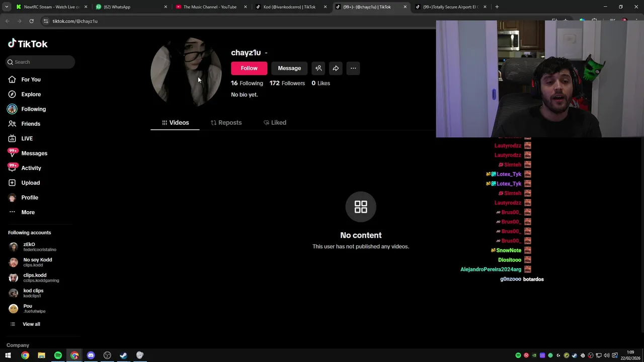Click the add friend person icon

(x=318, y=68)
